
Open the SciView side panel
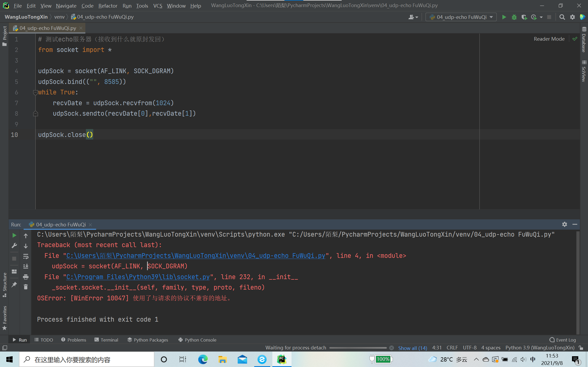click(x=584, y=71)
